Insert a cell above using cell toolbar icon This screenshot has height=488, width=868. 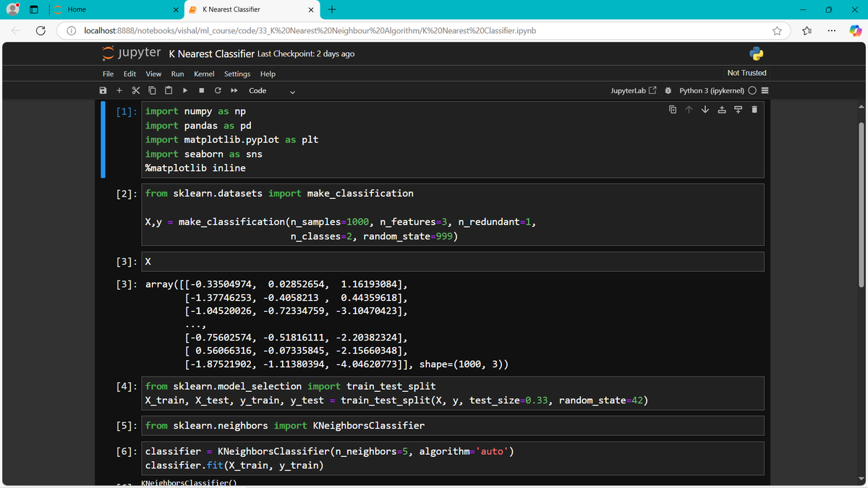[722, 111]
